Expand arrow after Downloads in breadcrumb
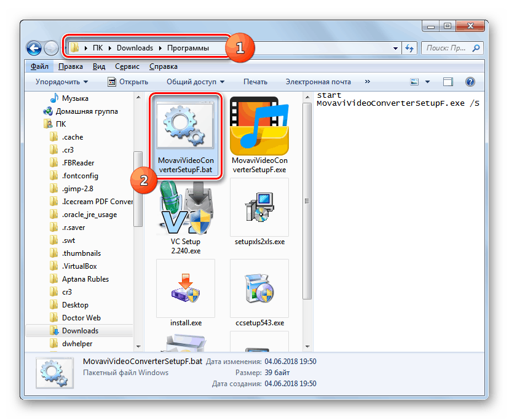This screenshot has width=509, height=420. coord(160,48)
